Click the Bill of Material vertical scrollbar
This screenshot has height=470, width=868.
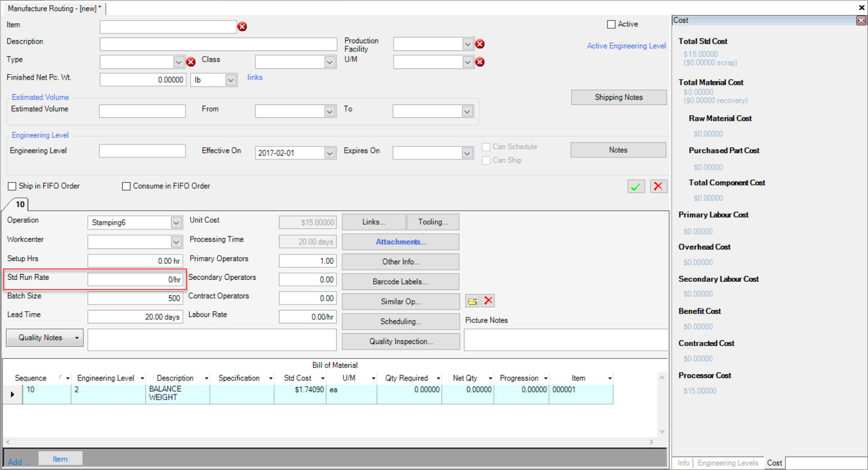(662, 404)
